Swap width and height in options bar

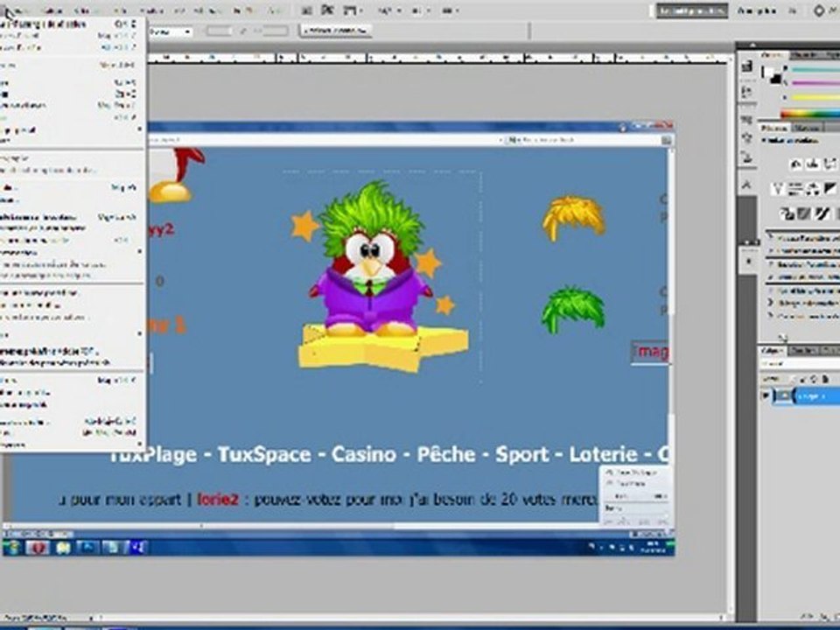244,31
